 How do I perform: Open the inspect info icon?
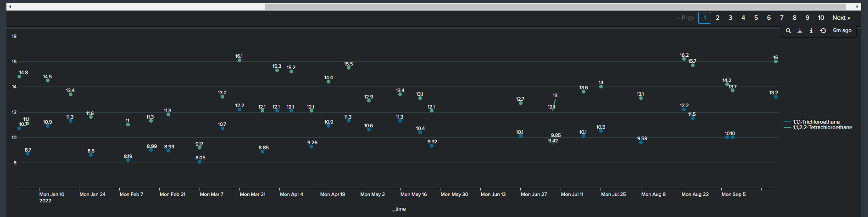[811, 31]
